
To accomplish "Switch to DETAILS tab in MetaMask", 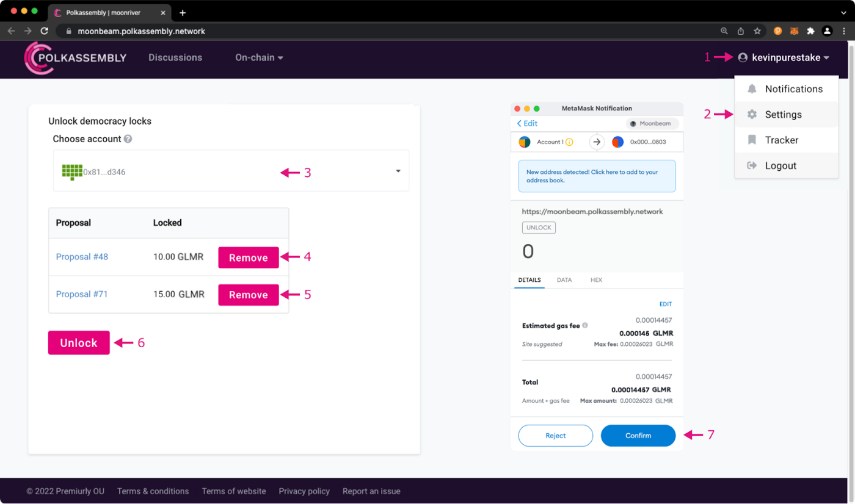I will (529, 280).
